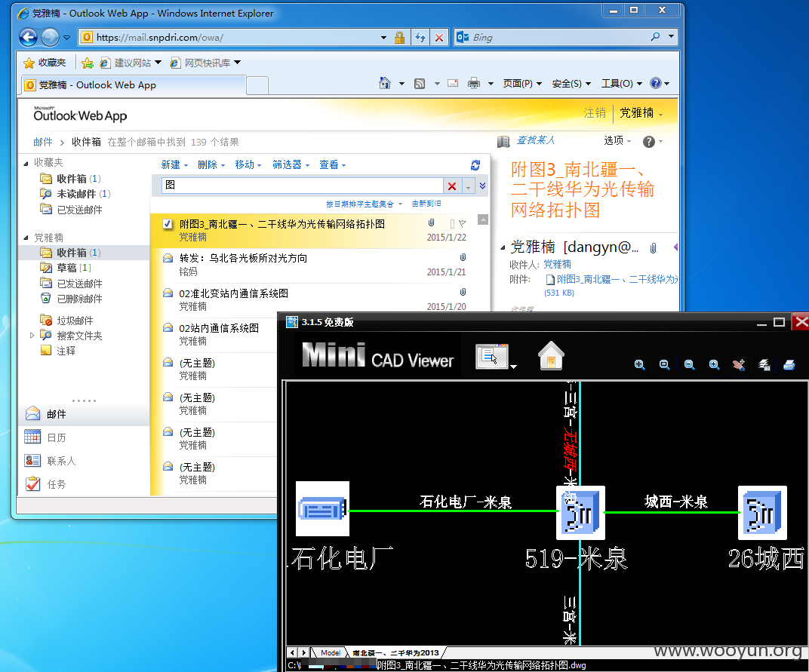Open 建议网站 favorites bar item
809x672 pixels.
pyautogui.click(x=131, y=63)
